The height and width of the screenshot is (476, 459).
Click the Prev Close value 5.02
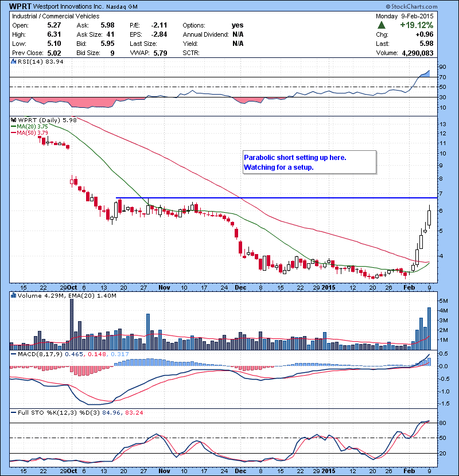coord(54,53)
